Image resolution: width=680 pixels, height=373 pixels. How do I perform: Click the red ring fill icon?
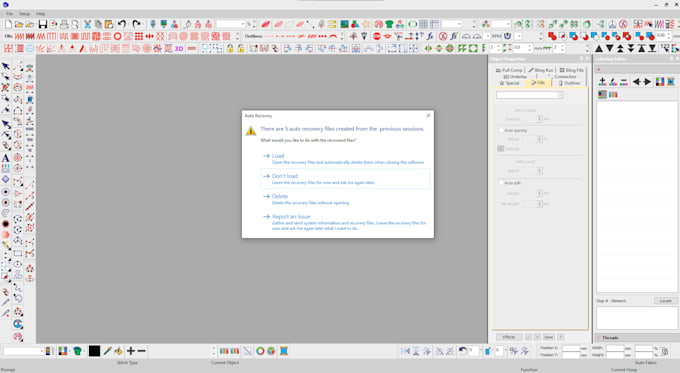pos(118,36)
